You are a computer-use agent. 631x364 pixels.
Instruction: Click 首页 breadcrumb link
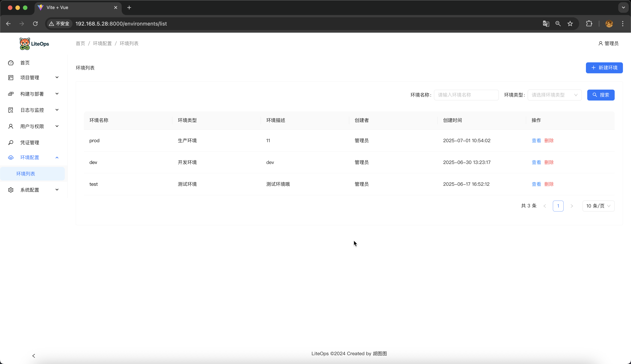click(80, 44)
